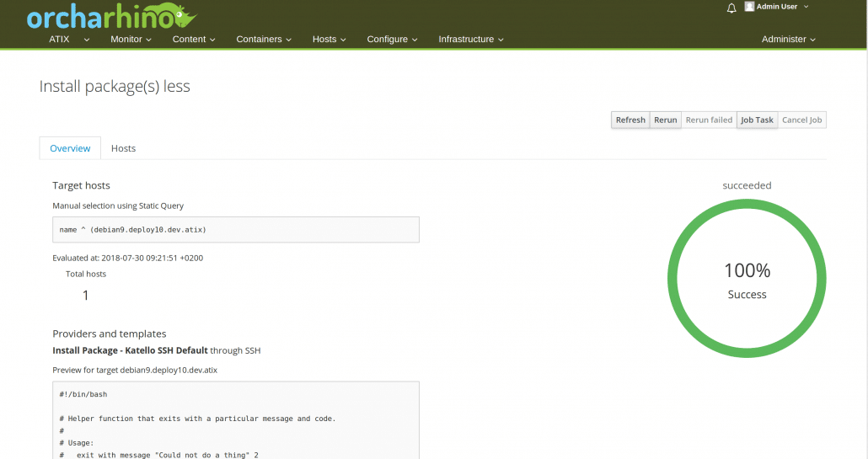This screenshot has height=459, width=868.
Task: Click the 100% Success progress ring
Action: [x=747, y=279]
